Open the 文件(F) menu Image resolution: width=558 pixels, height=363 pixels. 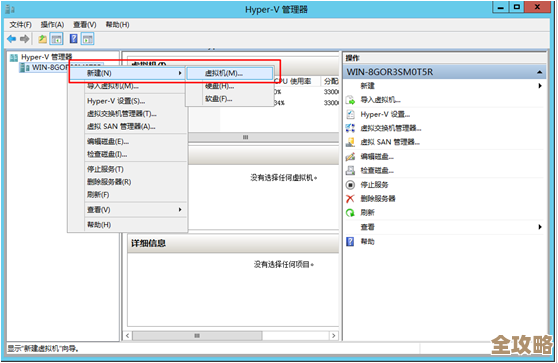point(20,25)
